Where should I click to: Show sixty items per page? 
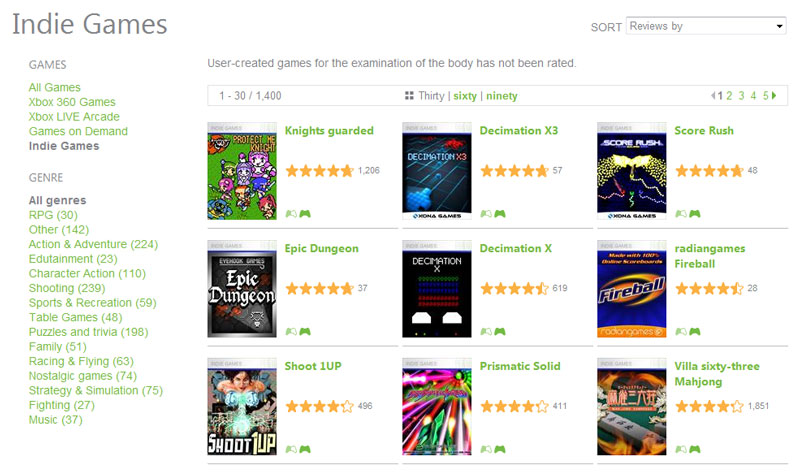[x=465, y=96]
